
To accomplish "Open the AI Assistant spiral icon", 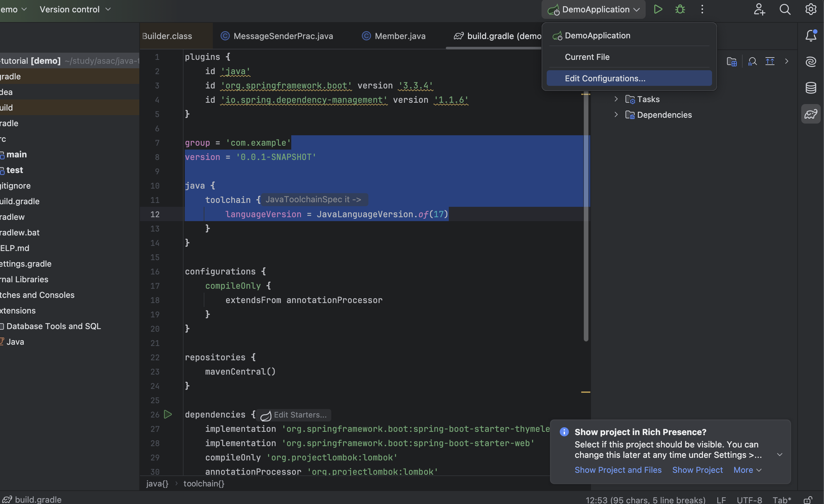I will pos(811,62).
